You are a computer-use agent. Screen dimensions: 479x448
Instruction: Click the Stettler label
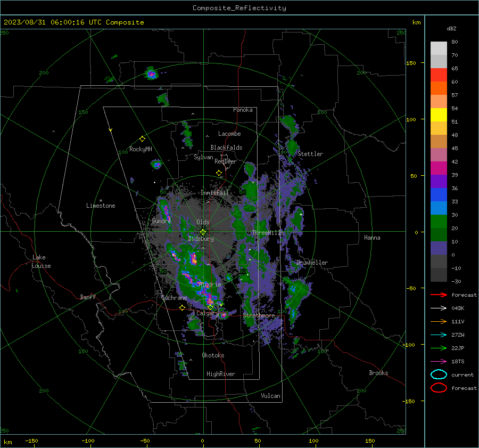(x=310, y=154)
